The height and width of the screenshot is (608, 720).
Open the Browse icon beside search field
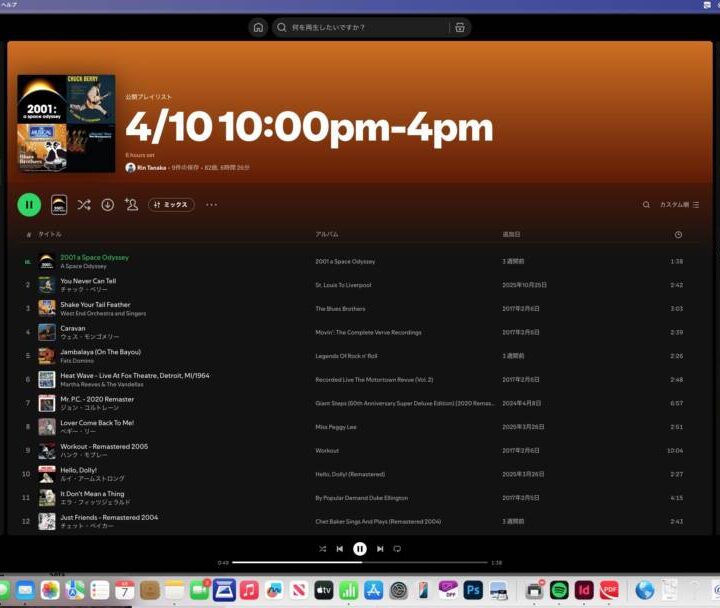pyautogui.click(x=460, y=28)
